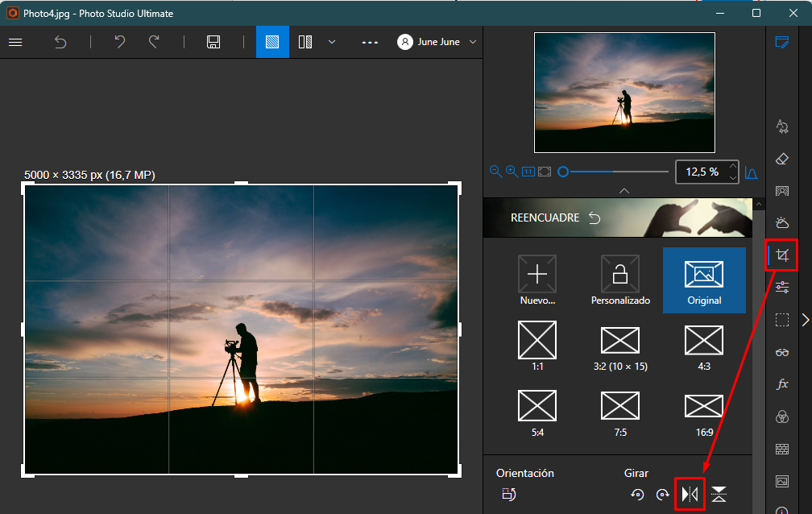The image size is (812, 514).
Task: Select the eraser tool in sidebar
Action: pos(782,159)
